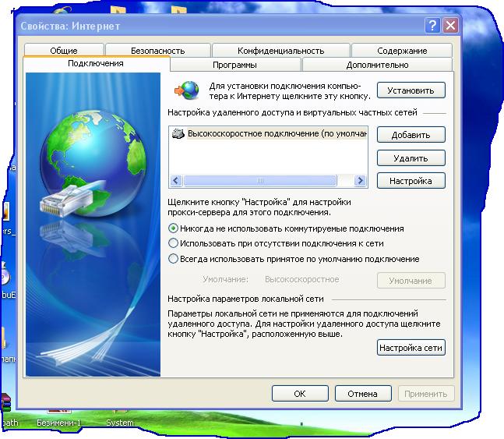Close the Свойства: Интернет dialog
The width and height of the screenshot is (504, 439).
(449, 26)
